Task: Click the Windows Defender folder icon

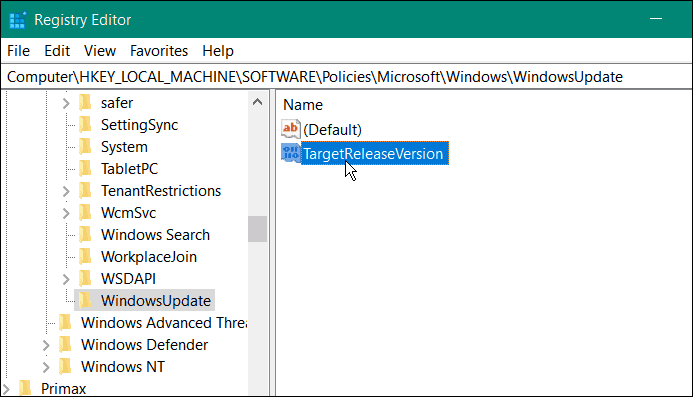Action: pos(65,345)
